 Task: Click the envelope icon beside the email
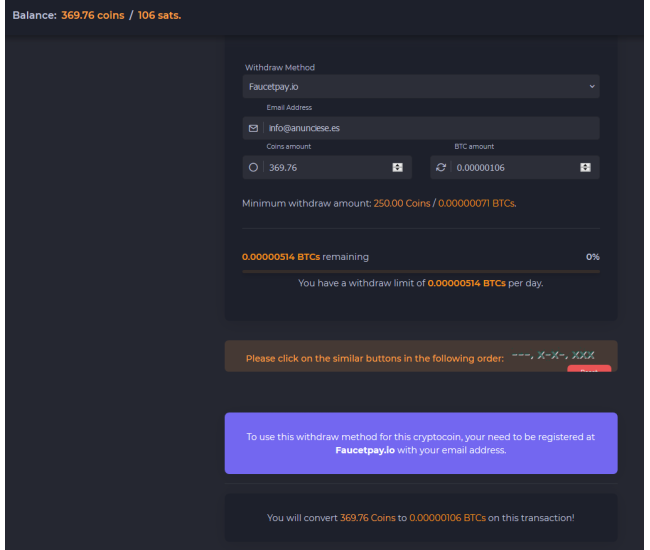(x=253, y=128)
